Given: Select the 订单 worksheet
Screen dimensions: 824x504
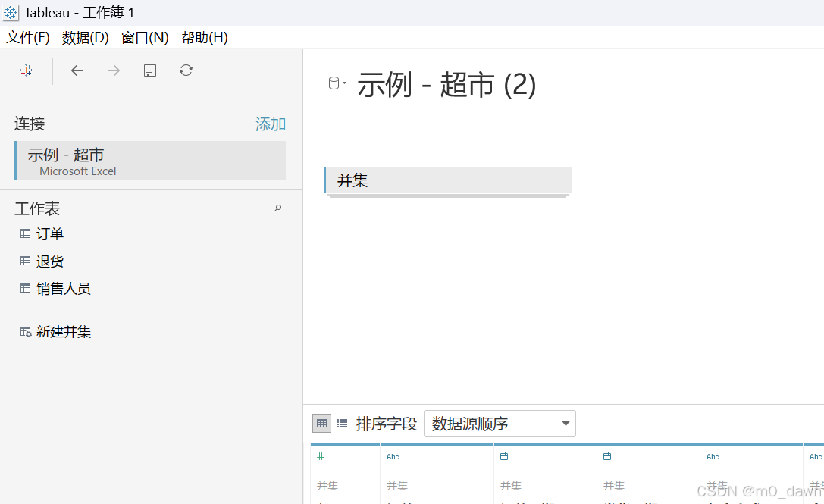Looking at the screenshot, I should coord(50,234).
